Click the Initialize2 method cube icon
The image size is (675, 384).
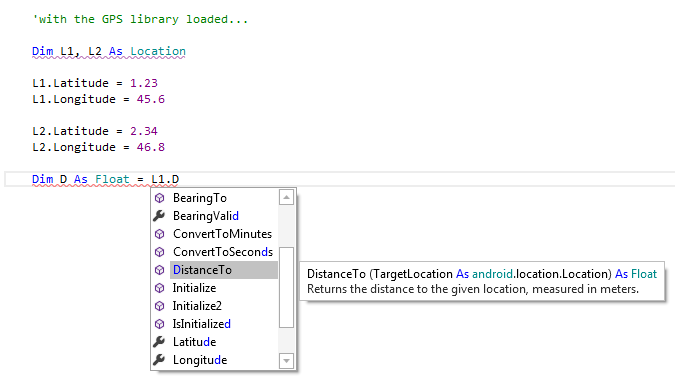[x=159, y=306]
